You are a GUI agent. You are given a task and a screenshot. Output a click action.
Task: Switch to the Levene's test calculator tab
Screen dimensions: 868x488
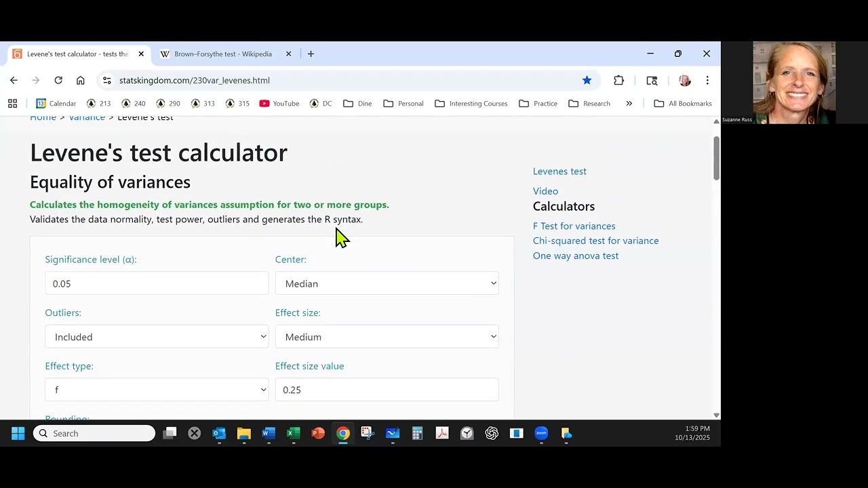[x=78, y=54]
